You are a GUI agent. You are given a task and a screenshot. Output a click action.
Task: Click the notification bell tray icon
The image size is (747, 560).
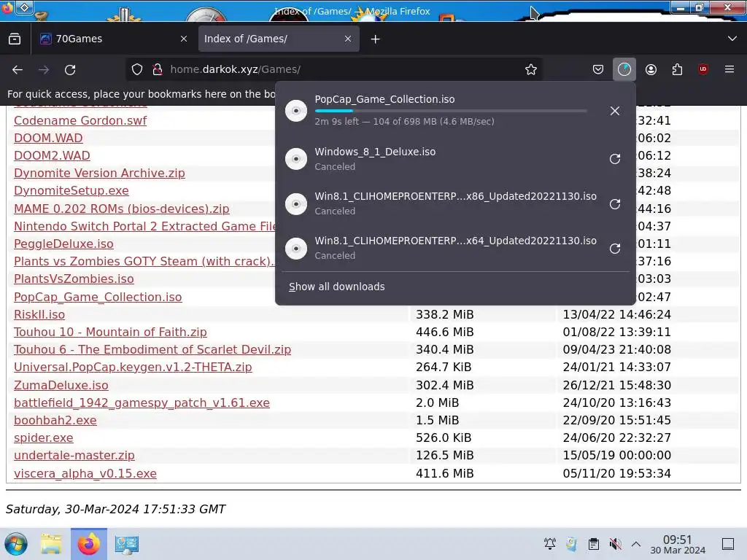pyautogui.click(x=550, y=544)
